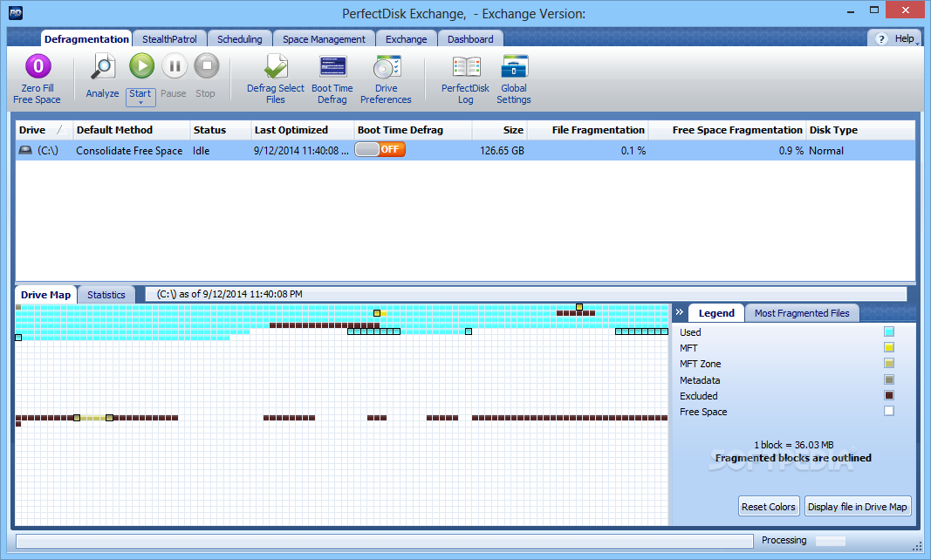Click the 0.1 % file fragmentation value
Screen dimensions: 931x560
pos(633,151)
